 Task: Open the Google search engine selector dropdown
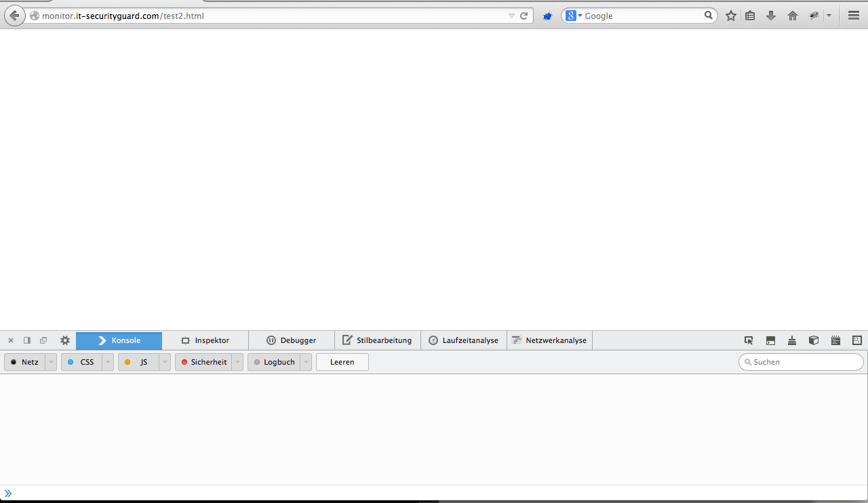[574, 16]
